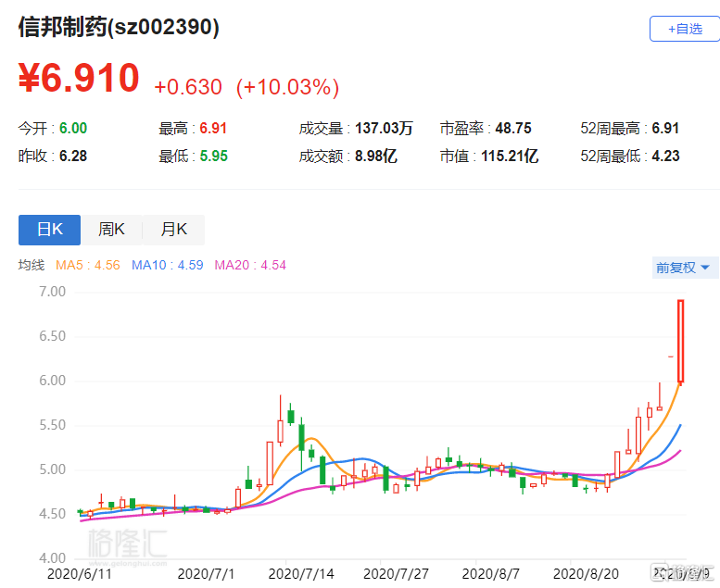Click the 昨收 value 6.28

click(x=73, y=156)
